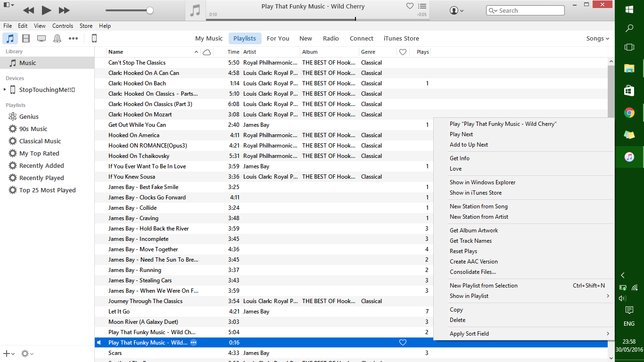The image size is (644, 362).
Task: Open the ellipsis options on the selected song
Action: pyautogui.click(x=193, y=343)
